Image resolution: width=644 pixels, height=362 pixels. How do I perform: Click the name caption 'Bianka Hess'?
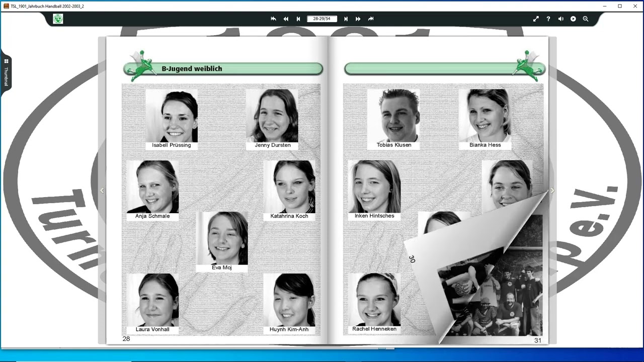485,145
